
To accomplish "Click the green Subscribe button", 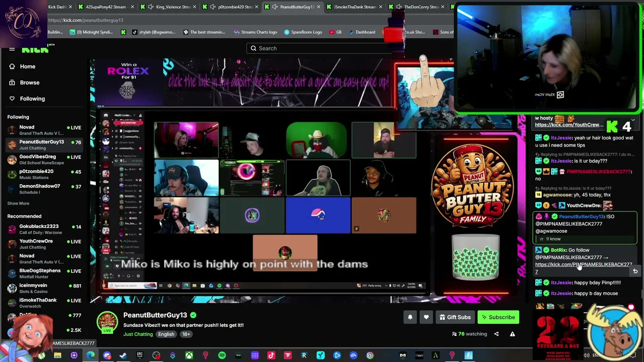I will click(498, 317).
